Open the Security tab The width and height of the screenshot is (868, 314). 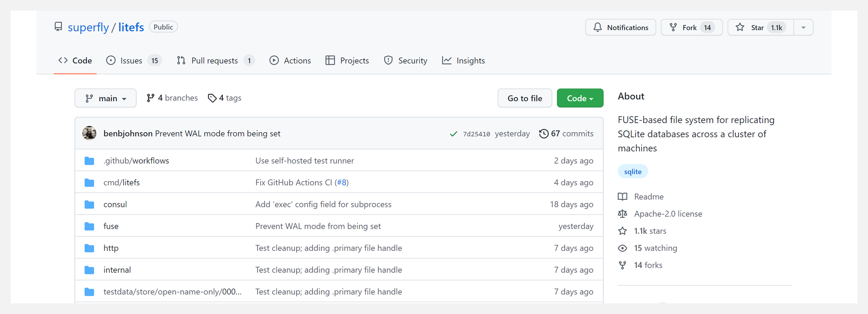point(405,61)
